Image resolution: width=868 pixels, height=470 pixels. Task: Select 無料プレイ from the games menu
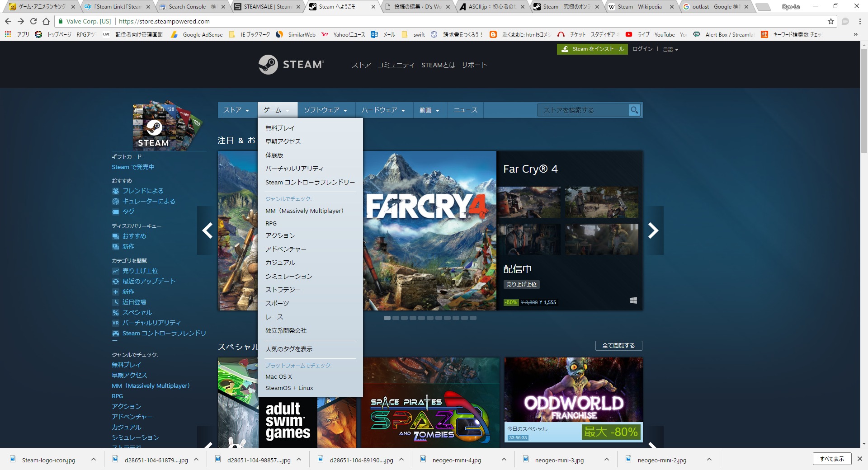[x=281, y=128]
